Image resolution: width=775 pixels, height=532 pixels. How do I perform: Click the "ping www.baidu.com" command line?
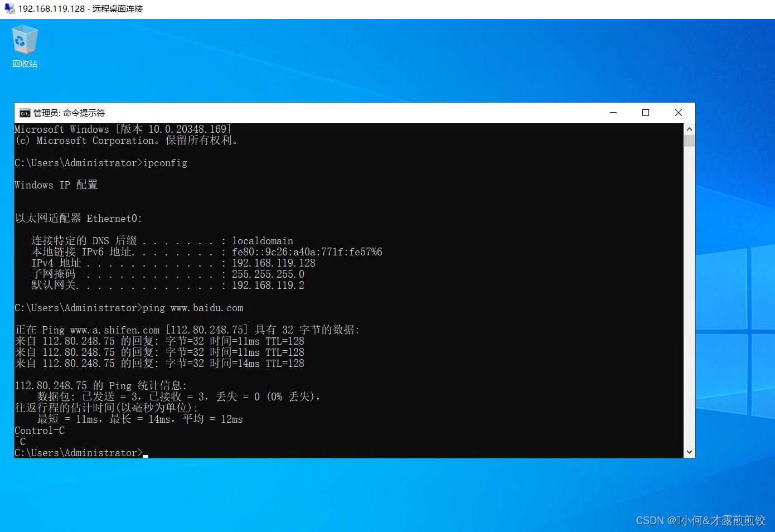(129, 308)
